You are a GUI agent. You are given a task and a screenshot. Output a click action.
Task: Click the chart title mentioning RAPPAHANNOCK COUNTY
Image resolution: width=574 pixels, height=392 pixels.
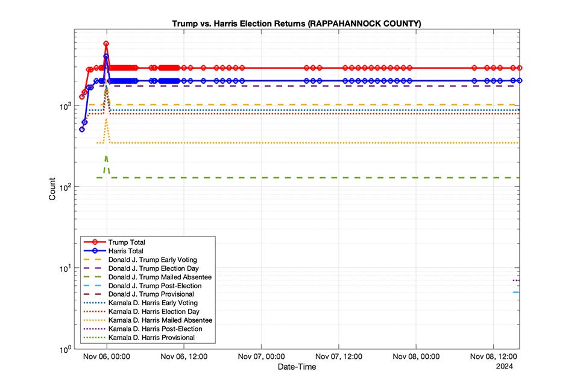point(297,24)
